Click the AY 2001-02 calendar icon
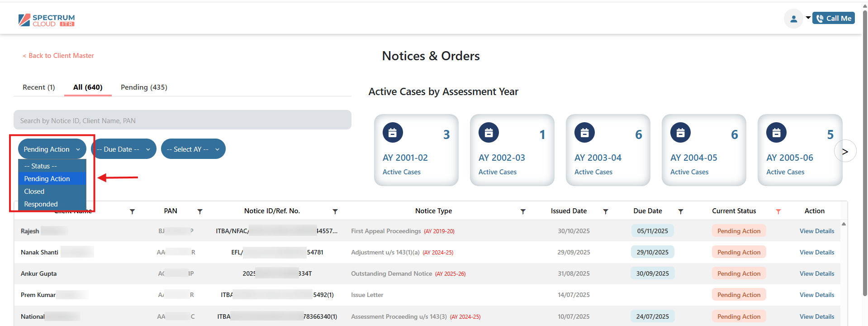Image resolution: width=868 pixels, height=326 pixels. pyautogui.click(x=393, y=133)
